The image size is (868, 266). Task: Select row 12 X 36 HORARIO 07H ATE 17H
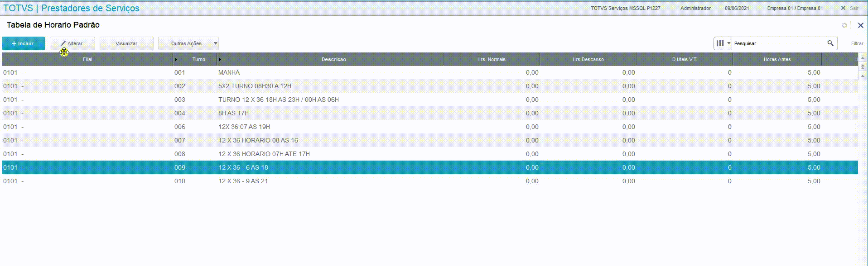(x=430, y=154)
